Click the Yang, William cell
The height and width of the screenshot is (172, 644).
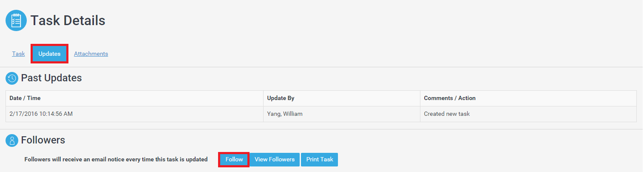(x=342, y=114)
